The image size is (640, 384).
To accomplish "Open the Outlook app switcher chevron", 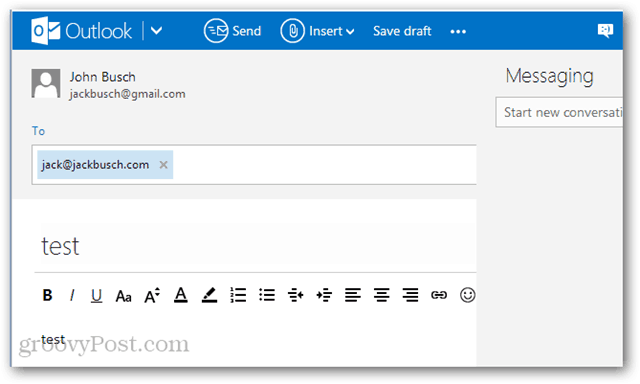I will coord(156,31).
